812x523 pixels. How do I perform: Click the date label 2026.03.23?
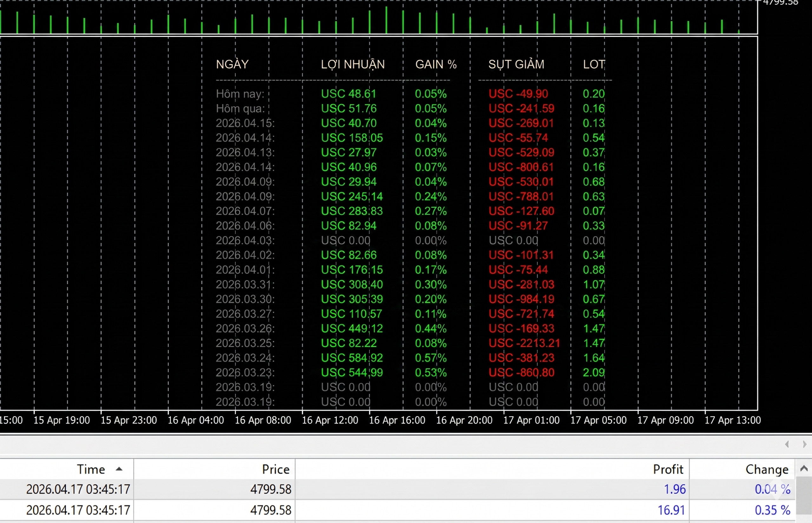245,372
